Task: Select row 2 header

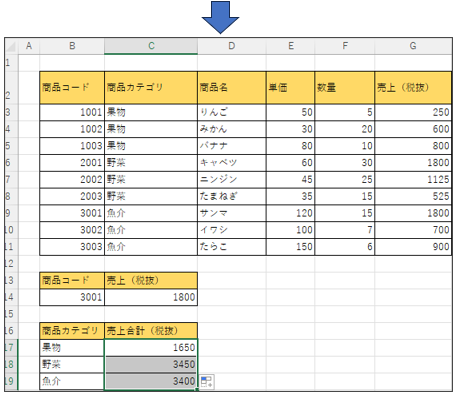Action: pos(11,87)
